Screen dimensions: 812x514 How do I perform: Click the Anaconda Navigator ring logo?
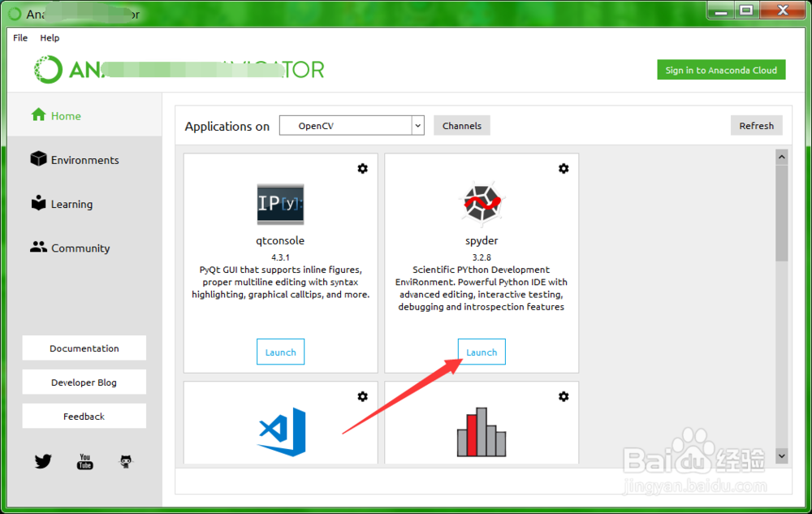[x=48, y=69]
